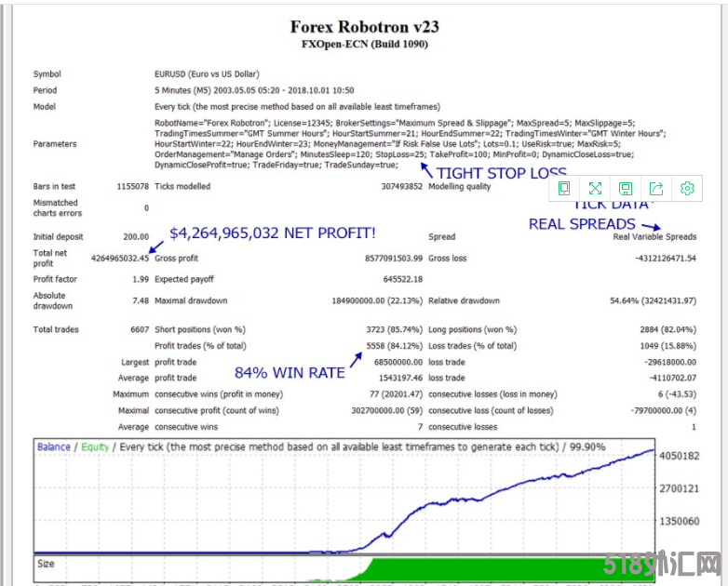
Task: Click the short positions value 3723 (85.74%)
Action: pos(394,329)
